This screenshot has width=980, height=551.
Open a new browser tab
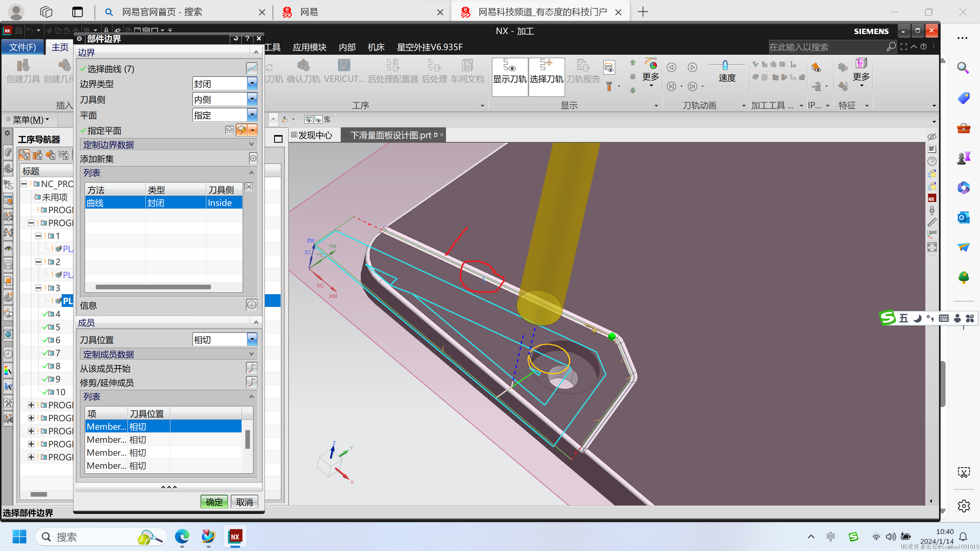(x=643, y=12)
